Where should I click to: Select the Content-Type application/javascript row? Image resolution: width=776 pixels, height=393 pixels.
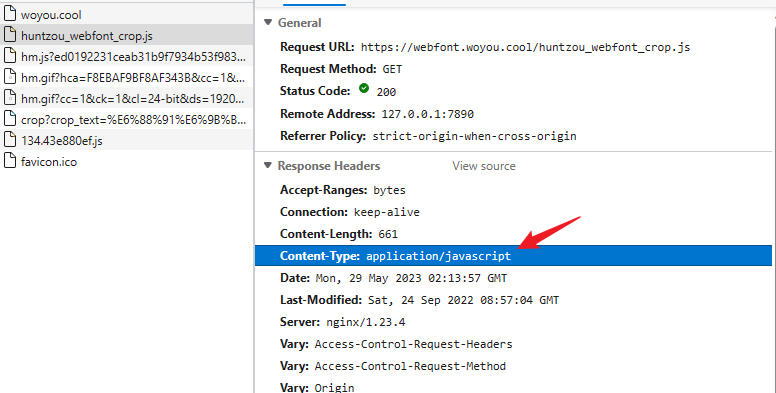coord(513,255)
